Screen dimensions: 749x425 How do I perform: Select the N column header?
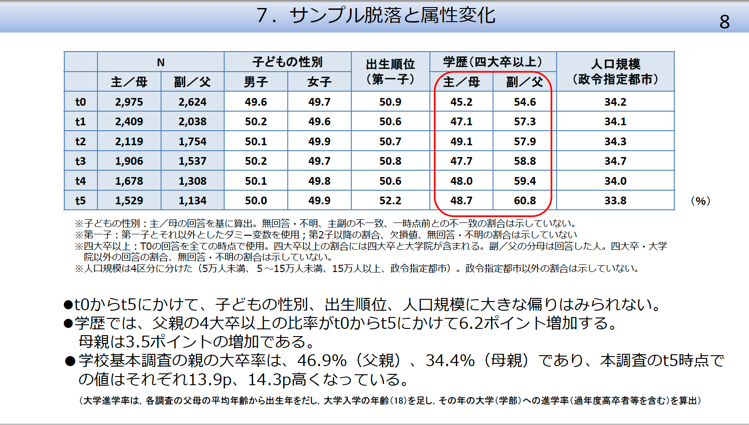[x=160, y=61]
